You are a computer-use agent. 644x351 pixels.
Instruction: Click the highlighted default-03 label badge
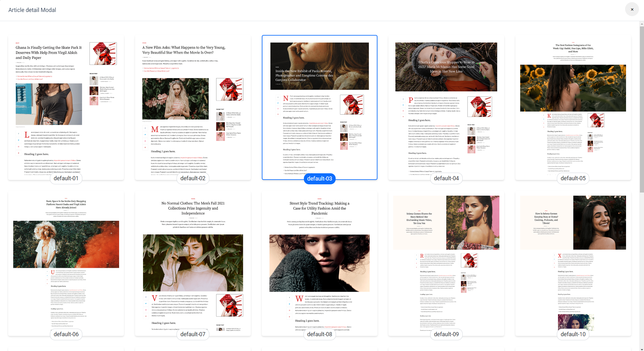pos(319,179)
